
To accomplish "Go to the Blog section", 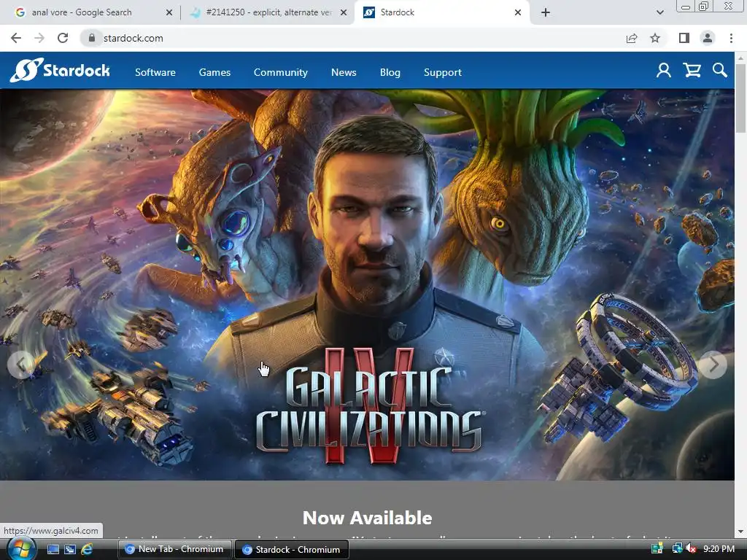I will (390, 72).
